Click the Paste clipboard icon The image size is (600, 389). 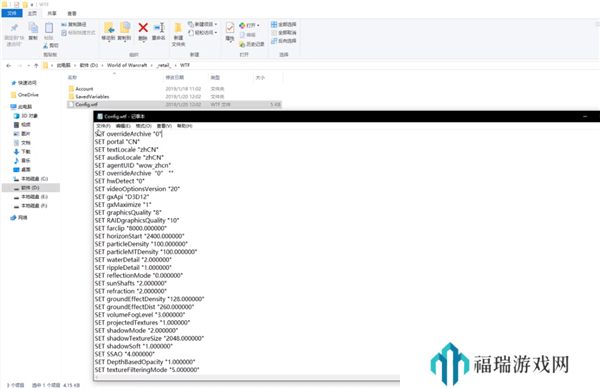[49, 28]
